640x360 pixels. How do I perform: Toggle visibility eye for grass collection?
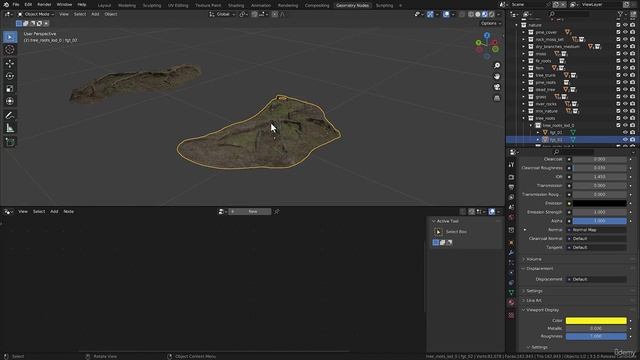pyautogui.click(x=625, y=97)
